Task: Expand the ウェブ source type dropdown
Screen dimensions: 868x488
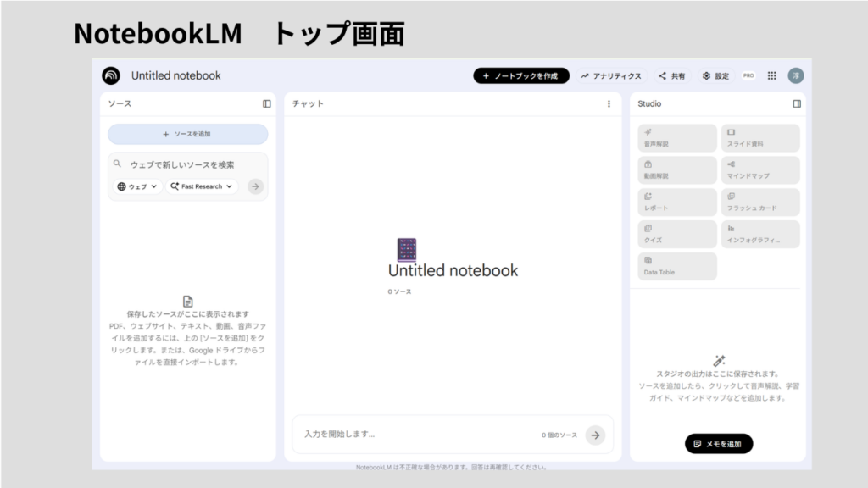Action: tap(138, 186)
